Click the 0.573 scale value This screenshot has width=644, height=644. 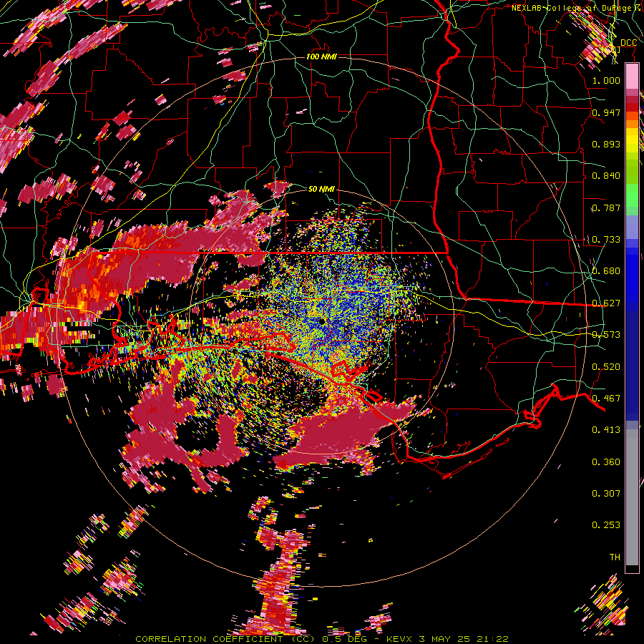[606, 335]
